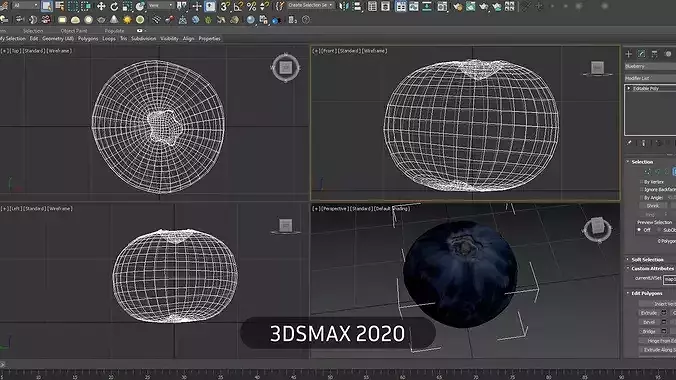Image resolution: width=676 pixels, height=380 pixels.
Task: Open the Curve Editor icon
Action: (x=413, y=6)
